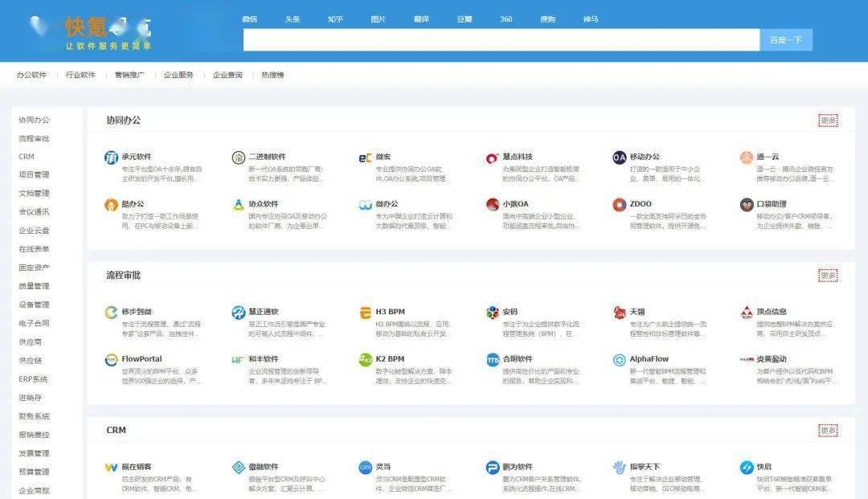This screenshot has height=499, width=868.
Task: Open the 天翎 red logo icon
Action: 620,313
